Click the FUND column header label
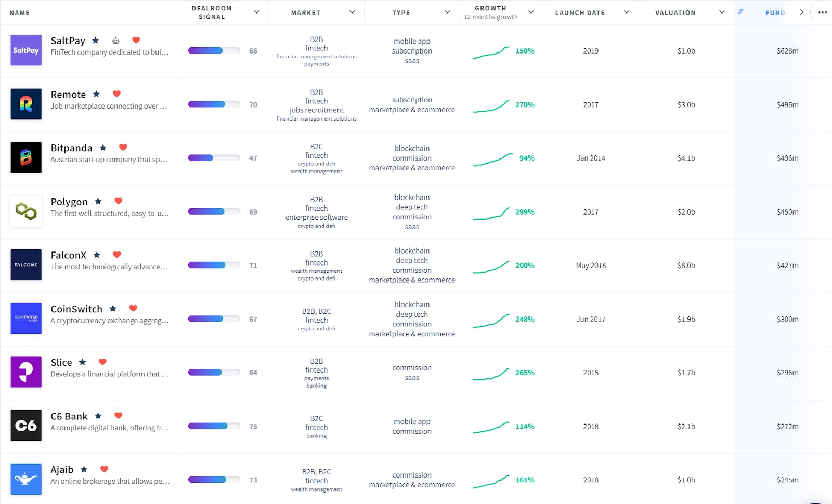The height and width of the screenshot is (504, 832). [775, 12]
